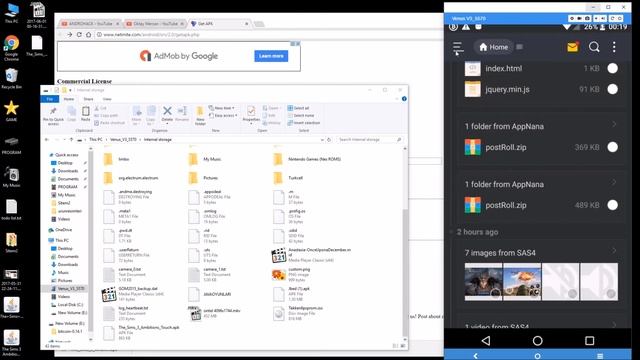This screenshot has height=360, width=640.
Task: Click the Chrome Get APK tab
Action: pyautogui.click(x=218, y=24)
